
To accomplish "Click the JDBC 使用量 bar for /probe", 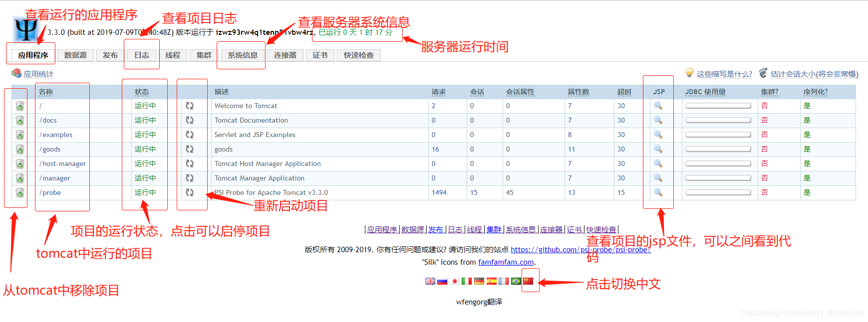I will pos(718,192).
